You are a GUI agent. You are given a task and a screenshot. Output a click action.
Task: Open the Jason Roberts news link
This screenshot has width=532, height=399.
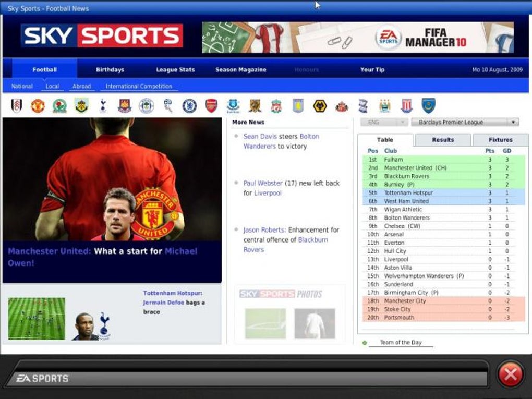click(x=264, y=230)
